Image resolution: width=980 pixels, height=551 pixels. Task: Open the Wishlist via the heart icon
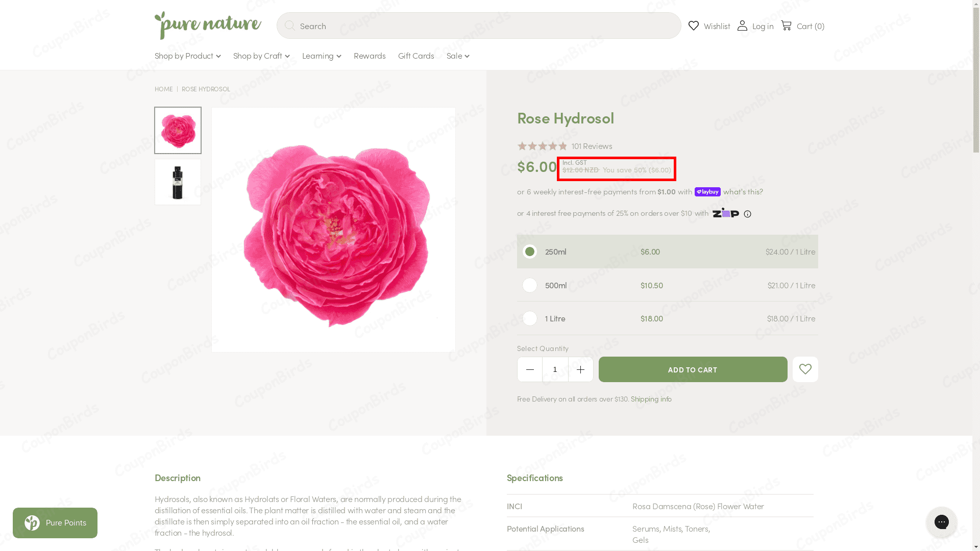(693, 26)
